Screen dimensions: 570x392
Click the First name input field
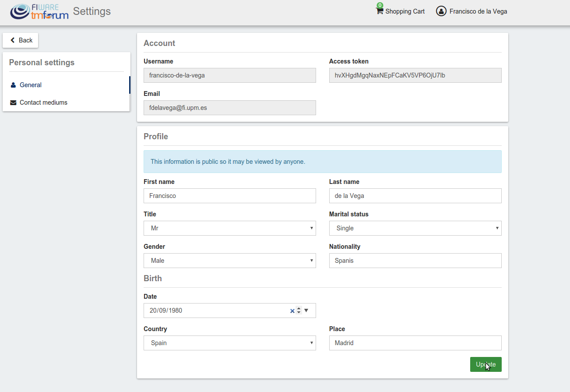tap(230, 196)
